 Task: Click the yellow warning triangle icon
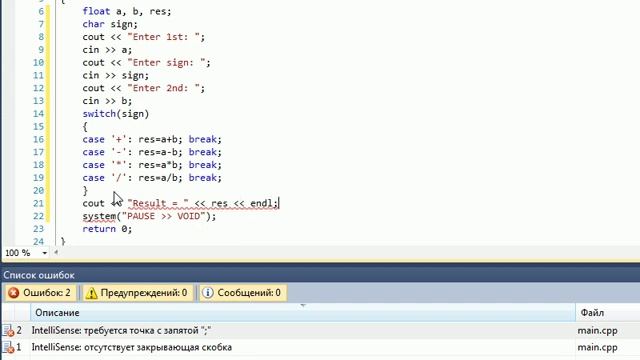coord(91,293)
